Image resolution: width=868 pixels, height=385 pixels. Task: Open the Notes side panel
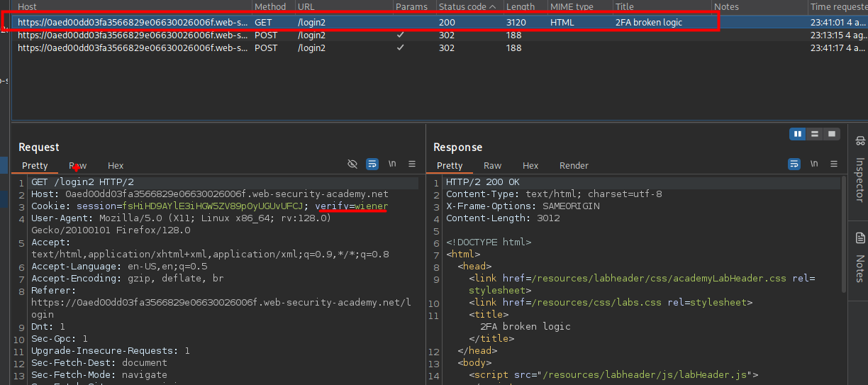859,259
